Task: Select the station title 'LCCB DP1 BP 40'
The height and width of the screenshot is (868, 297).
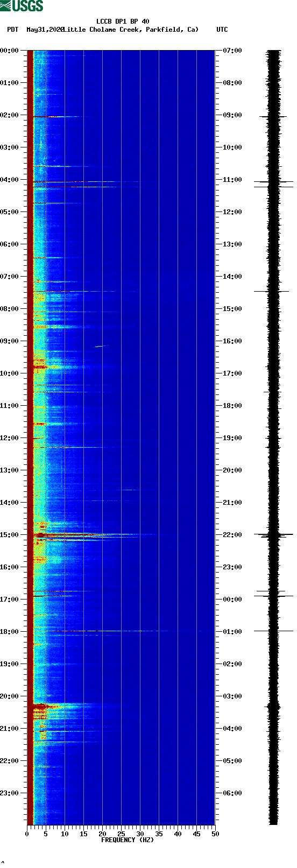Action: tap(123, 22)
